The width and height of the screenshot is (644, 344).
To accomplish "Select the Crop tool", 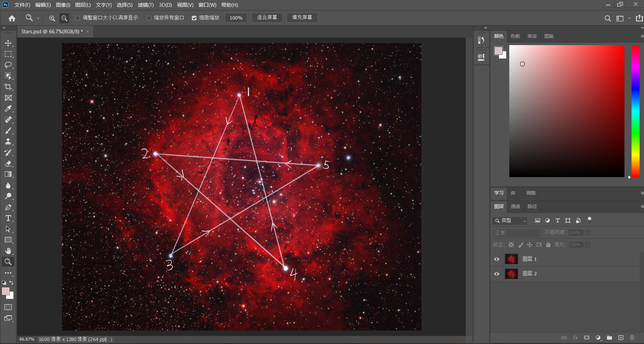I will pyautogui.click(x=8, y=87).
